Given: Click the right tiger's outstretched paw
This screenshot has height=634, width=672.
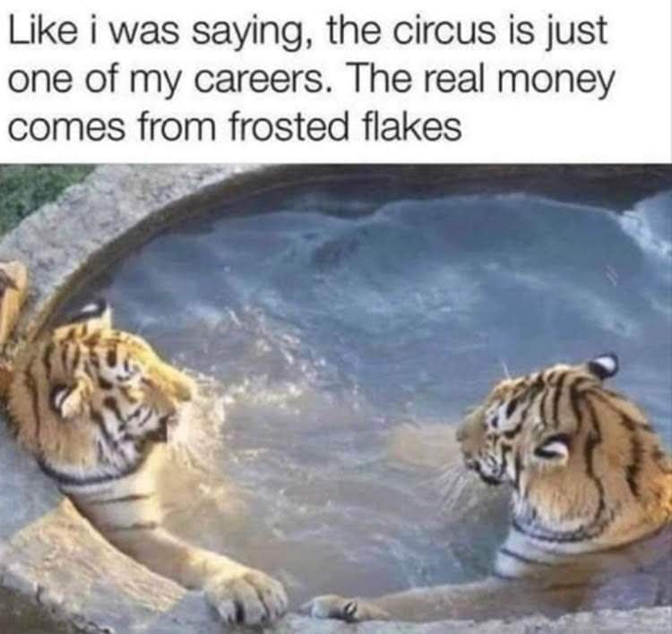Looking at the screenshot, I should point(339,609).
